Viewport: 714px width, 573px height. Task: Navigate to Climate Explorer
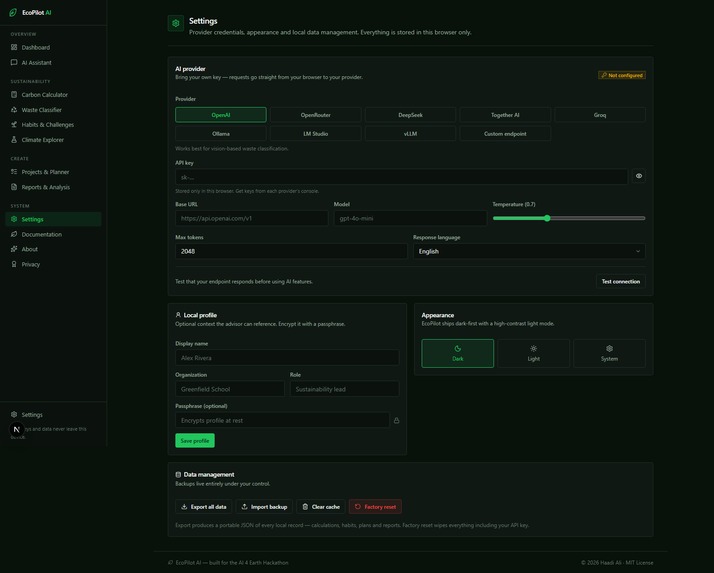click(x=53, y=140)
